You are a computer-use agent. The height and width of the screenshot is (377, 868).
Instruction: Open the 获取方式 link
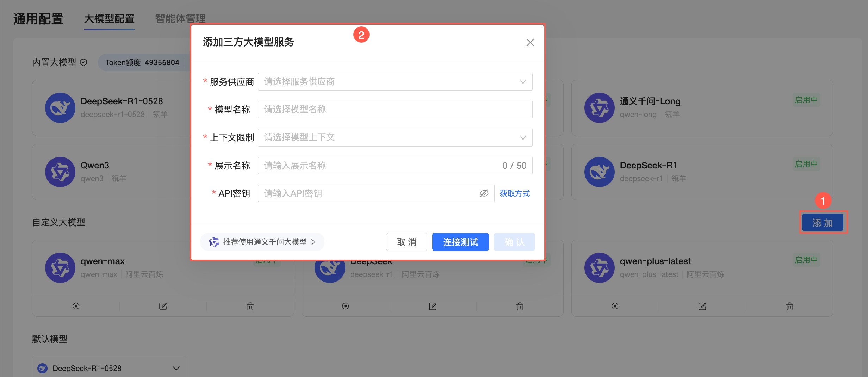(x=515, y=193)
